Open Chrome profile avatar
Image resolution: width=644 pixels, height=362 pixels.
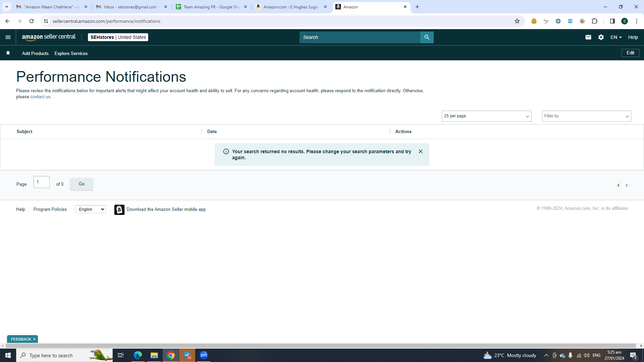(x=625, y=21)
